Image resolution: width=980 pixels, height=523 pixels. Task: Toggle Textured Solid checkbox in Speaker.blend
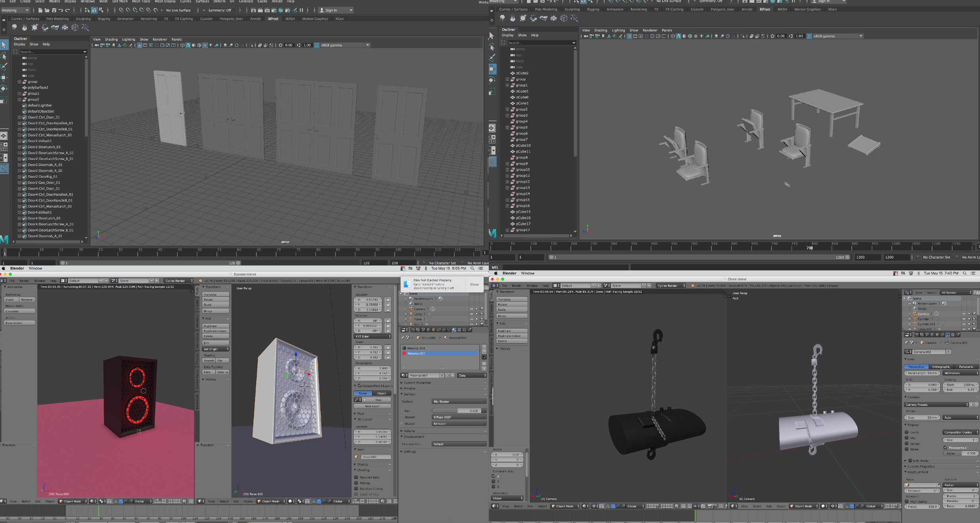point(356,477)
